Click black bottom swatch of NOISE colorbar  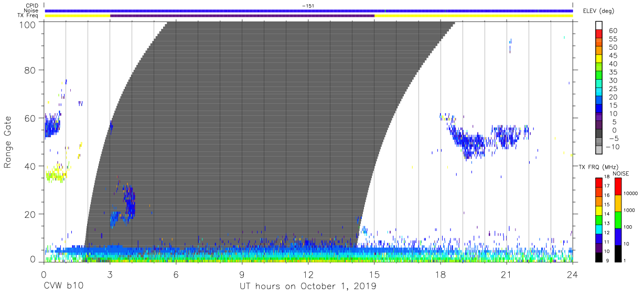[x=618, y=253]
